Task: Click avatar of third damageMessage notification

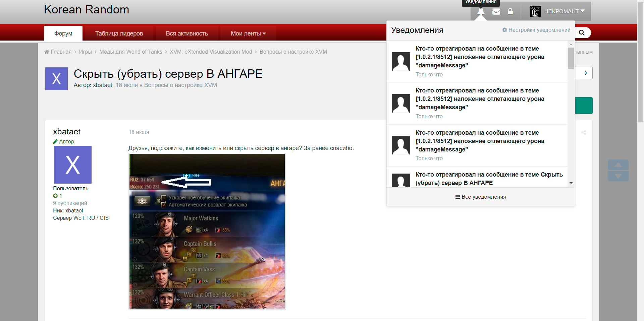Action: [x=401, y=145]
